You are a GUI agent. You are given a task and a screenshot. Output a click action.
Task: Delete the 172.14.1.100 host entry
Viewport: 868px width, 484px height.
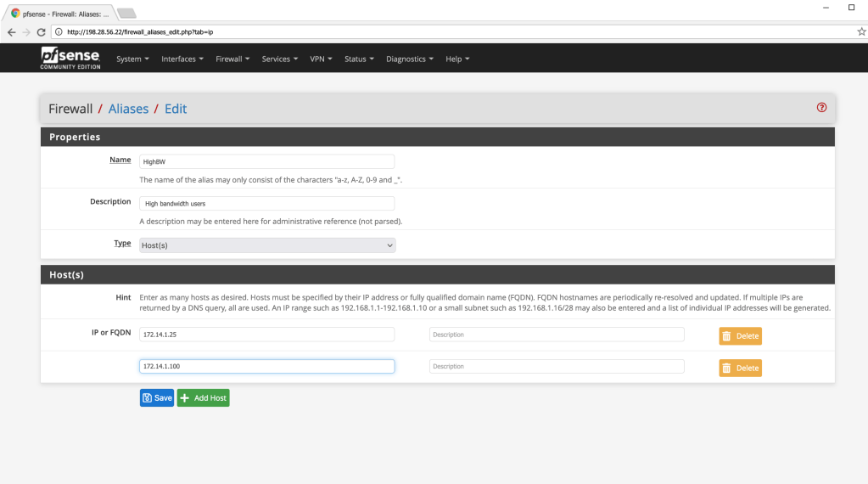740,368
